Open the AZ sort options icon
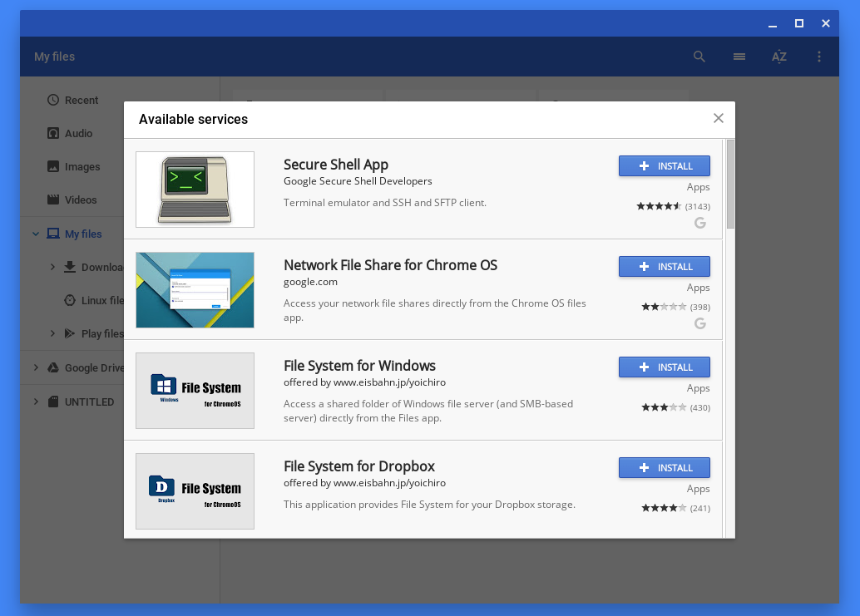The height and width of the screenshot is (616, 860). [x=778, y=57]
